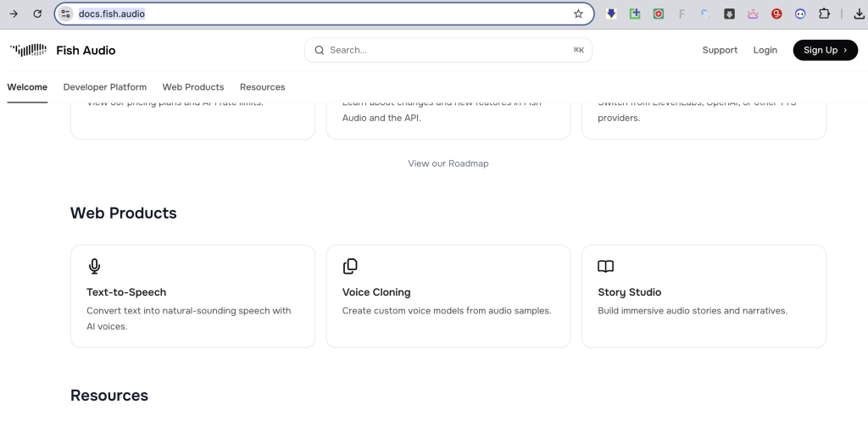Focus the Search documentation field

point(448,50)
